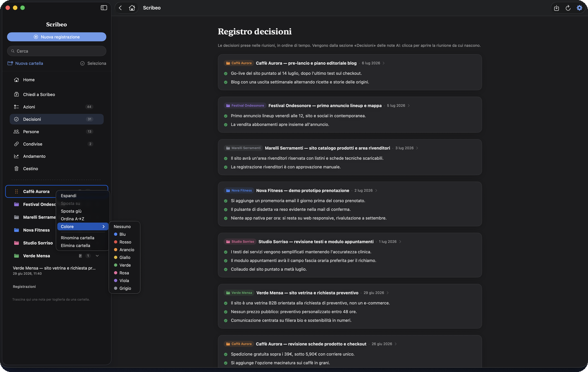Image resolution: width=588 pixels, height=372 pixels.
Task: Open the Condivise section
Action: tap(56, 144)
